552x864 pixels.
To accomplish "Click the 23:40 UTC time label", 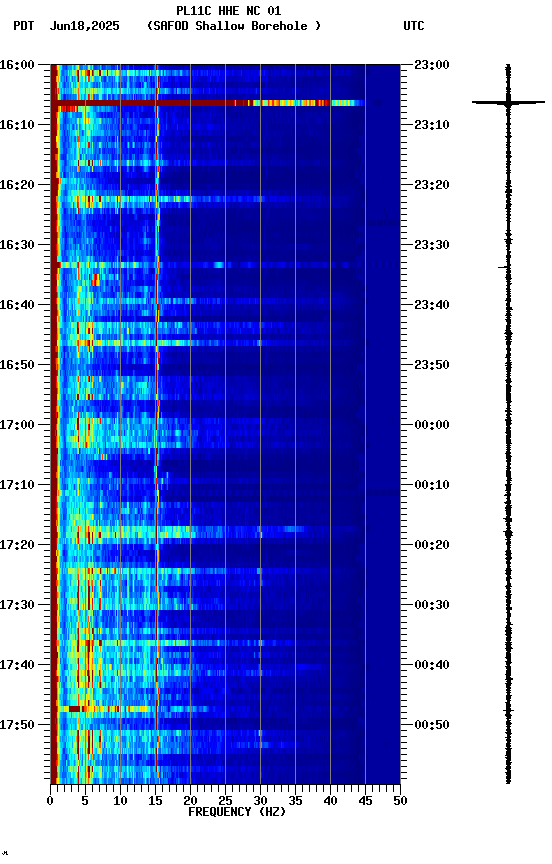I will pyautogui.click(x=432, y=305).
